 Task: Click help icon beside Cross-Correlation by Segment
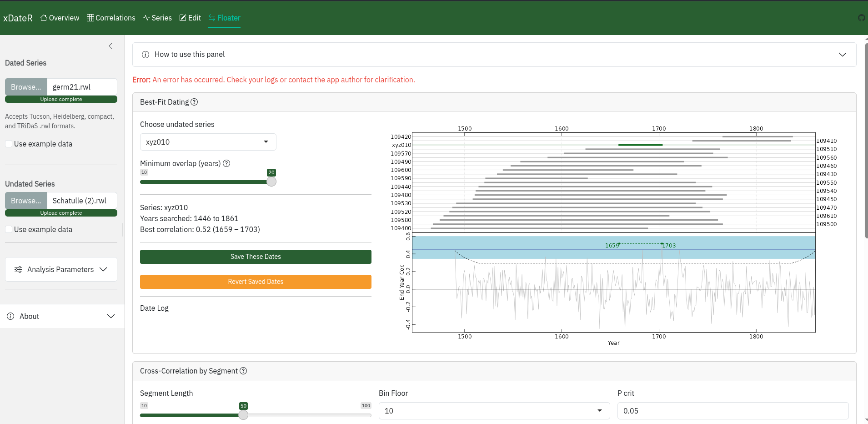click(243, 371)
